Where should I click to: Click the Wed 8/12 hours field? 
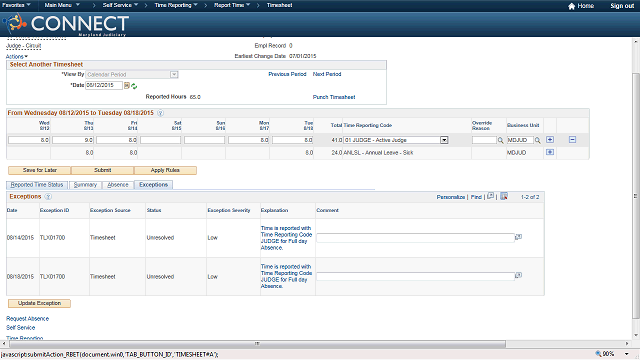coord(29,140)
